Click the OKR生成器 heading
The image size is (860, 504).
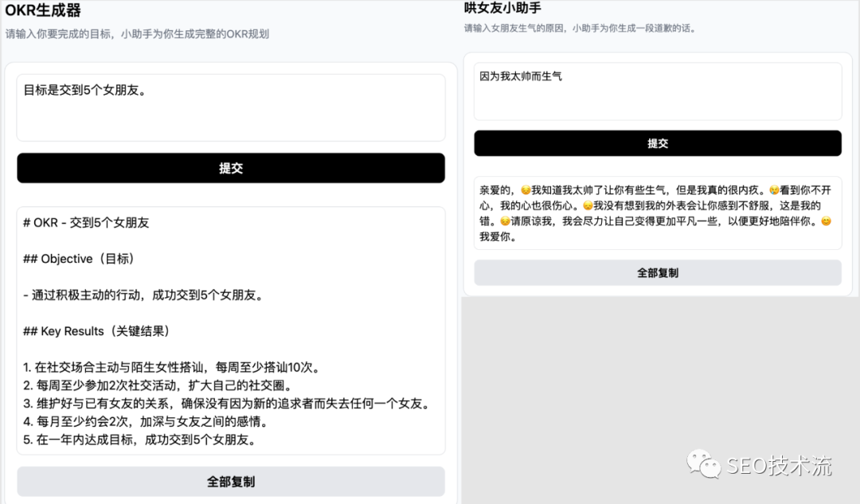43,11
